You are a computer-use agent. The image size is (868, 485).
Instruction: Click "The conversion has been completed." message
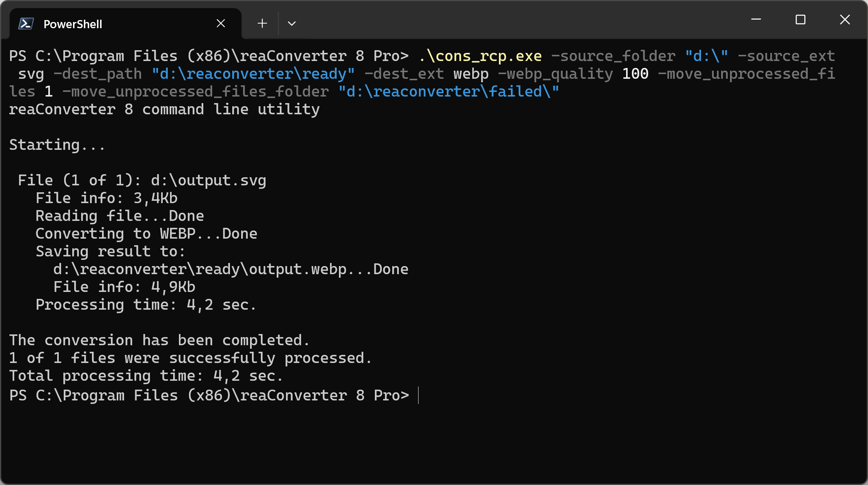pos(159,341)
